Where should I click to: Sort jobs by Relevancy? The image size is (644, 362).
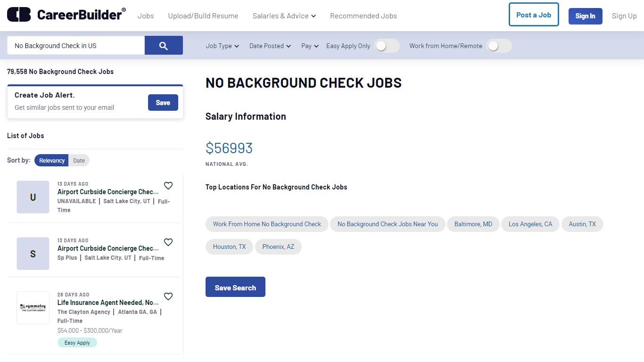point(51,160)
